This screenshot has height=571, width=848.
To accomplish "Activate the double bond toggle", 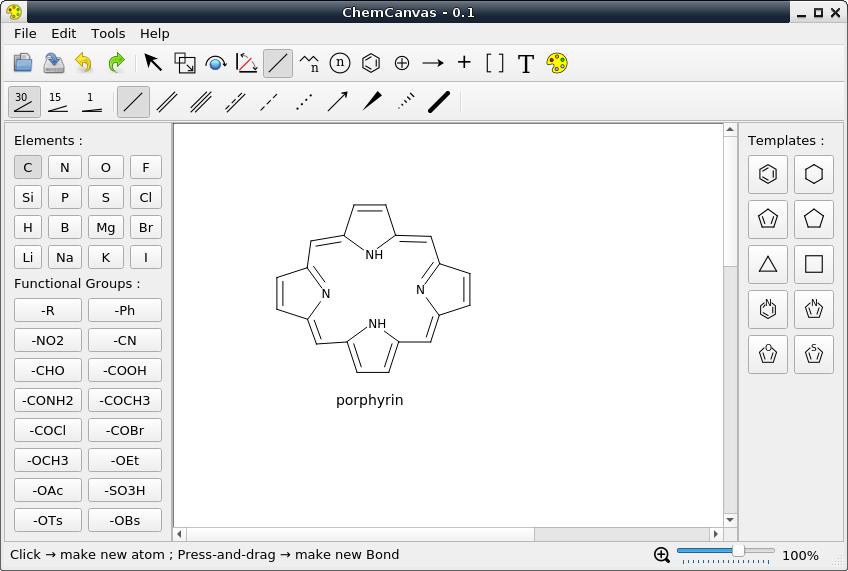I will click(167, 102).
